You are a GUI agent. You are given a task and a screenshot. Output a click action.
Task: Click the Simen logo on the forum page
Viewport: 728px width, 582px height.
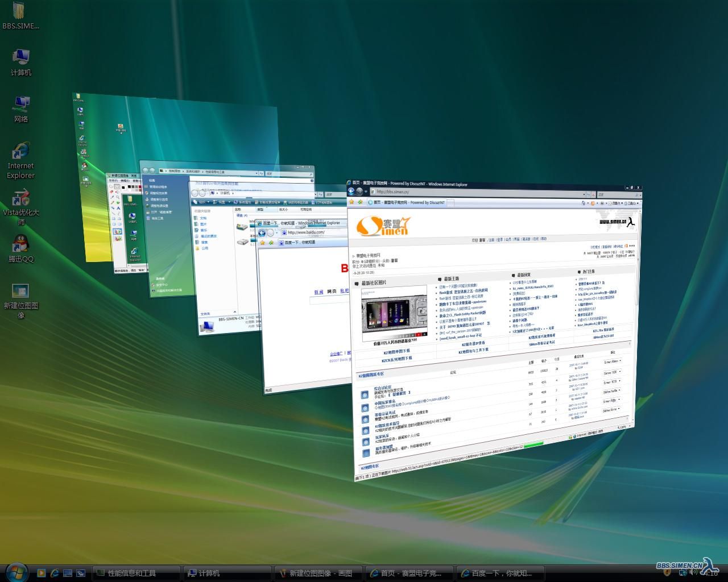(384, 226)
